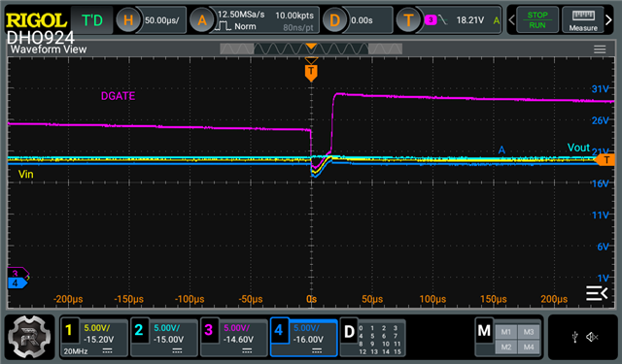Click the Measure ruler icon
The image size is (622, 364).
pos(583,16)
